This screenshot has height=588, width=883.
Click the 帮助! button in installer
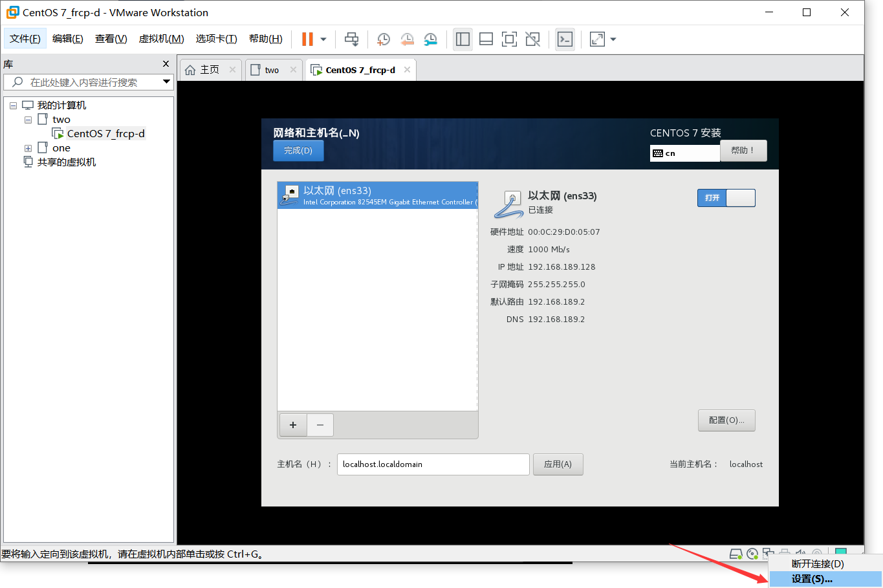(x=743, y=150)
